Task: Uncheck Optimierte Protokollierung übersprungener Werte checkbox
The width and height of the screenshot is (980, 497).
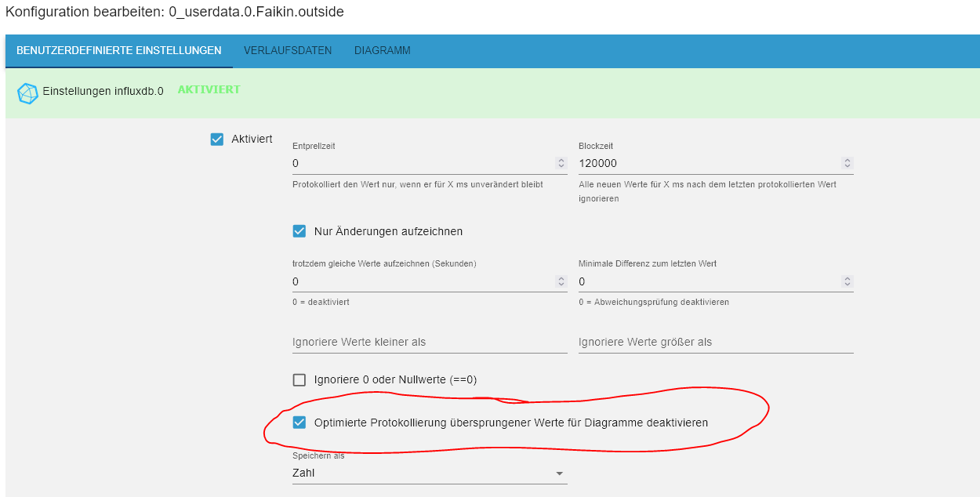Action: click(x=299, y=423)
